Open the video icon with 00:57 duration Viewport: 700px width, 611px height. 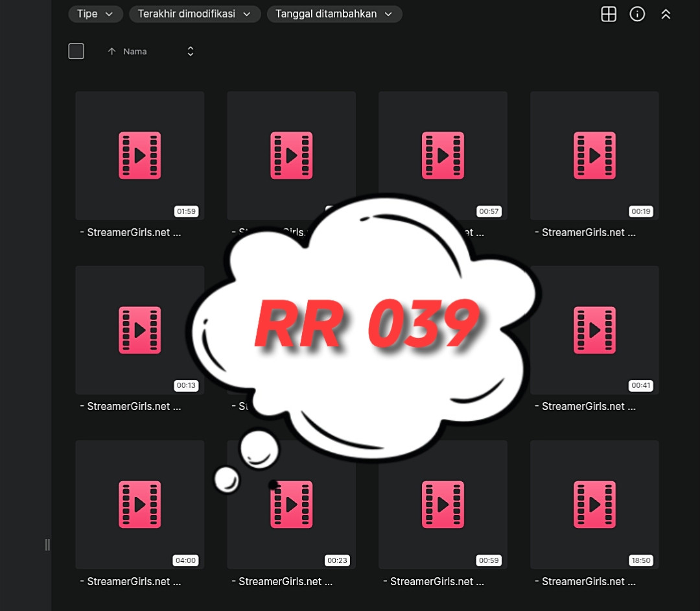point(443,156)
